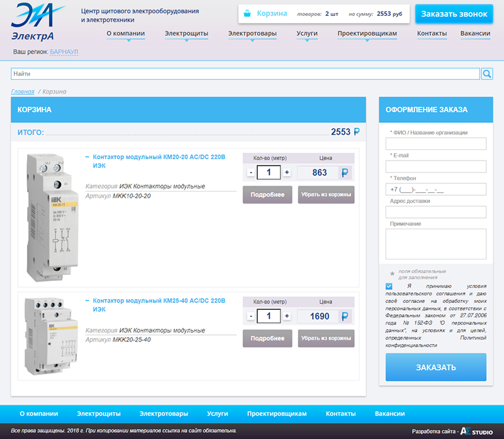Increase quantity of KM25-40 contactor
The image size is (504, 439).
click(x=287, y=316)
